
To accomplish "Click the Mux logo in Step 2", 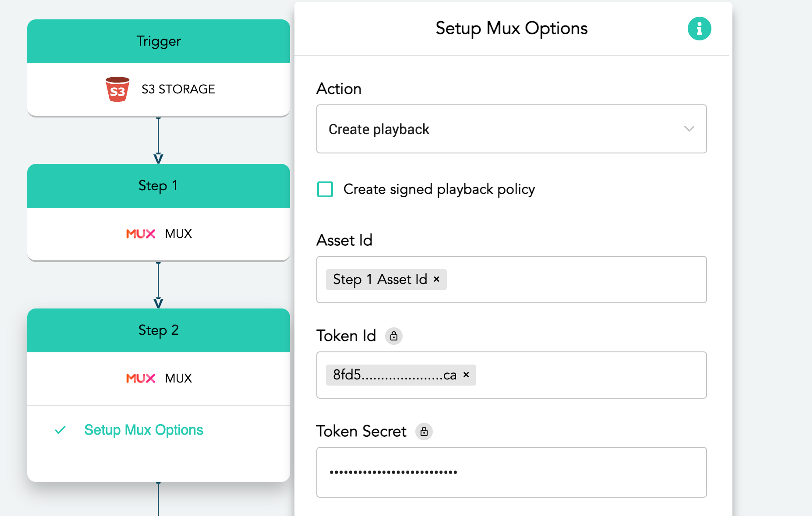I will click(x=141, y=378).
